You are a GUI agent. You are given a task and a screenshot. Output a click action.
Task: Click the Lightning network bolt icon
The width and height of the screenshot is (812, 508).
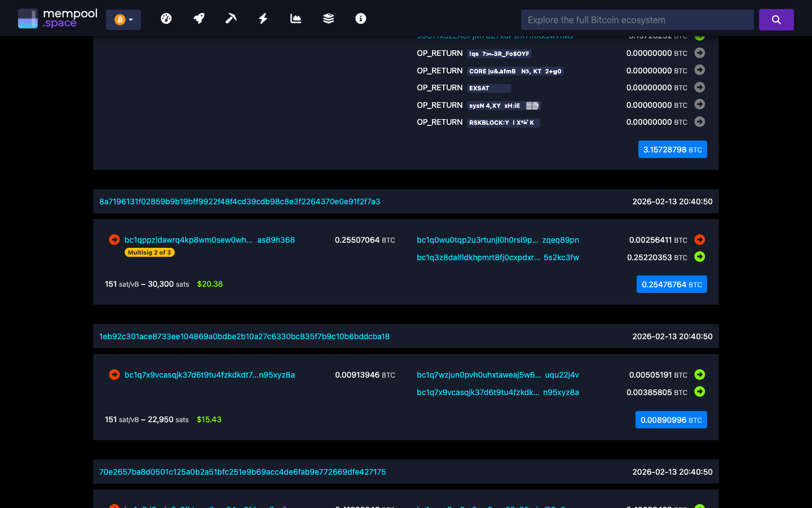(x=263, y=18)
